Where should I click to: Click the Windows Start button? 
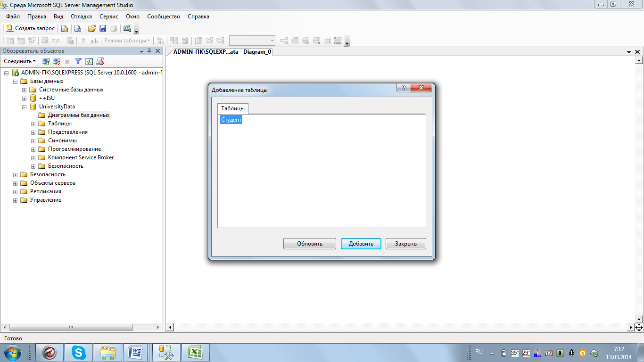pos(12,353)
